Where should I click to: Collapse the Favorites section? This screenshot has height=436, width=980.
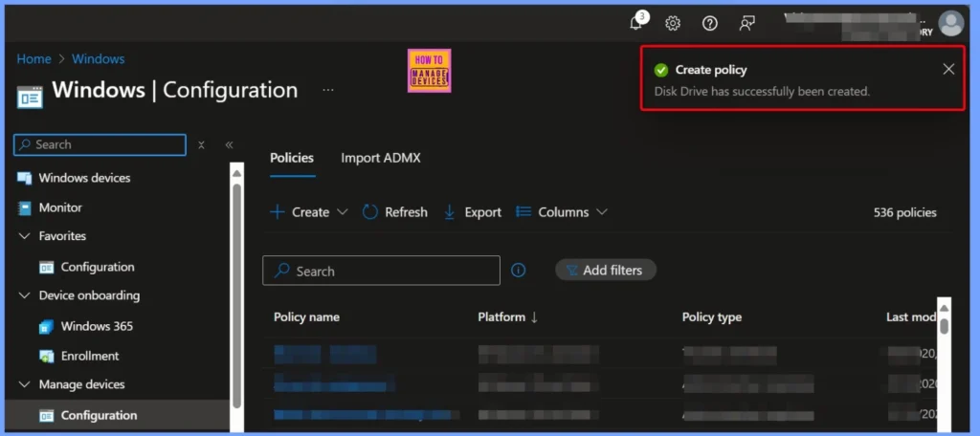24,236
